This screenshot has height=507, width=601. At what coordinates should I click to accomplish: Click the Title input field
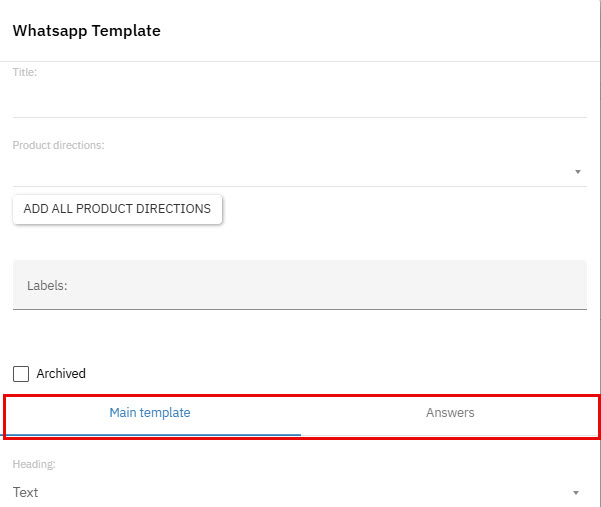[298, 100]
